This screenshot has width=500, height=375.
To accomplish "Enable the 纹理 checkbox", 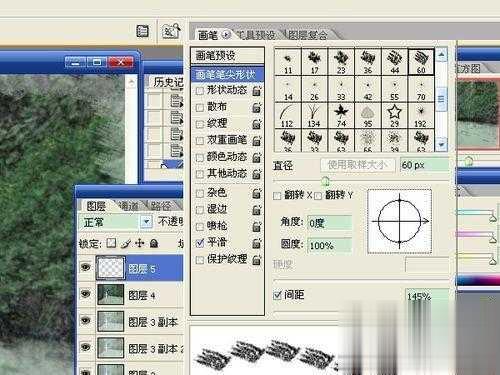I will pos(200,124).
